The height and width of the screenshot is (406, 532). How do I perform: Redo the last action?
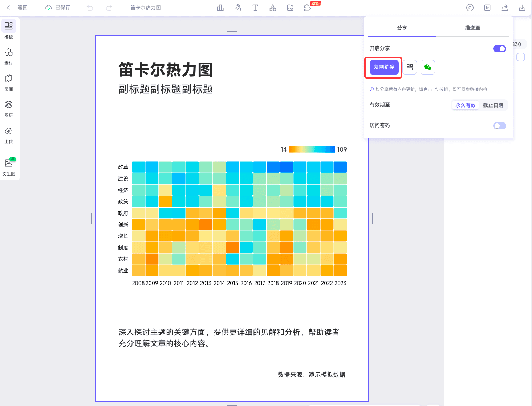pyautogui.click(x=109, y=8)
